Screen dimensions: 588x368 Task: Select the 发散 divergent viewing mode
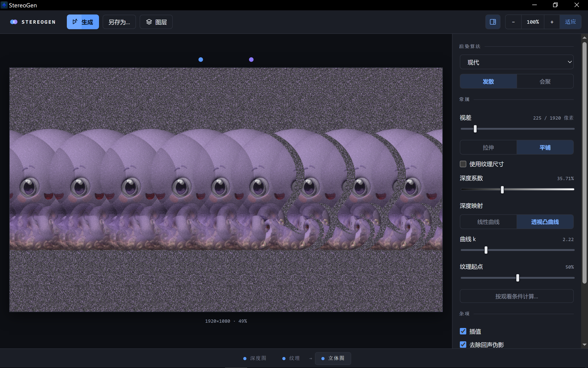point(488,81)
